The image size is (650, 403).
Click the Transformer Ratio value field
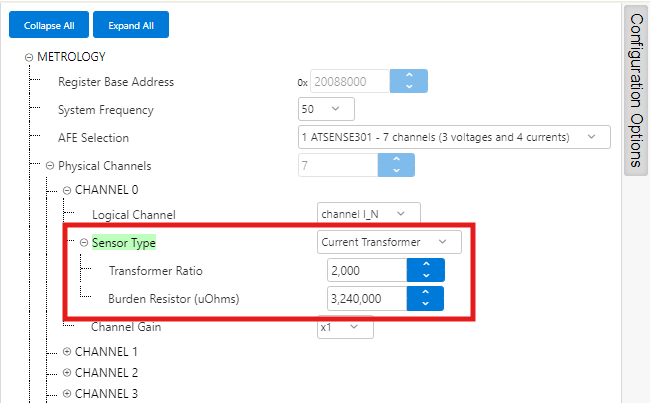pos(366,270)
